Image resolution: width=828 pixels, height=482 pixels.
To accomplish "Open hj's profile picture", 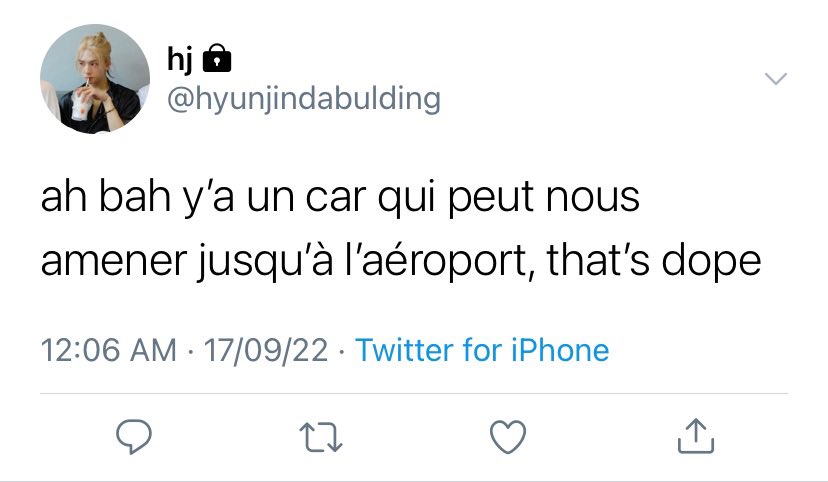I will [95, 79].
